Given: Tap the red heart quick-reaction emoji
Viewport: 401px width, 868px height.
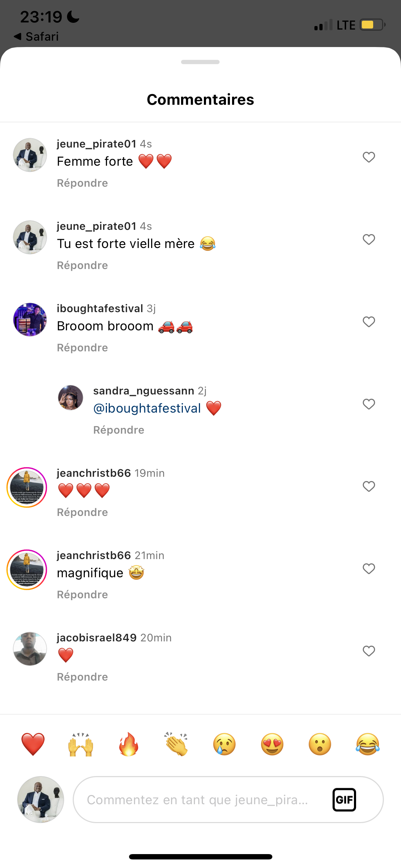Looking at the screenshot, I should click(33, 744).
